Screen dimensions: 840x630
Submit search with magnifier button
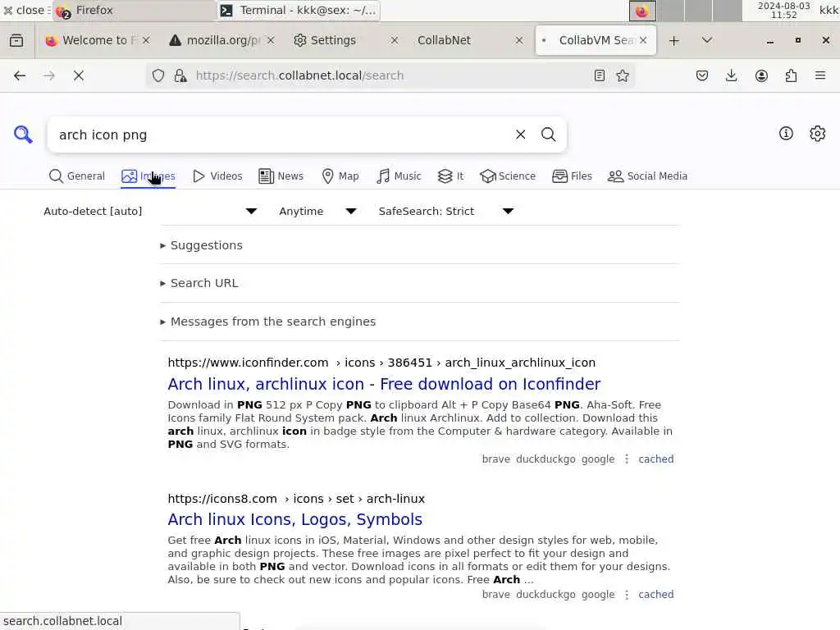548,135
